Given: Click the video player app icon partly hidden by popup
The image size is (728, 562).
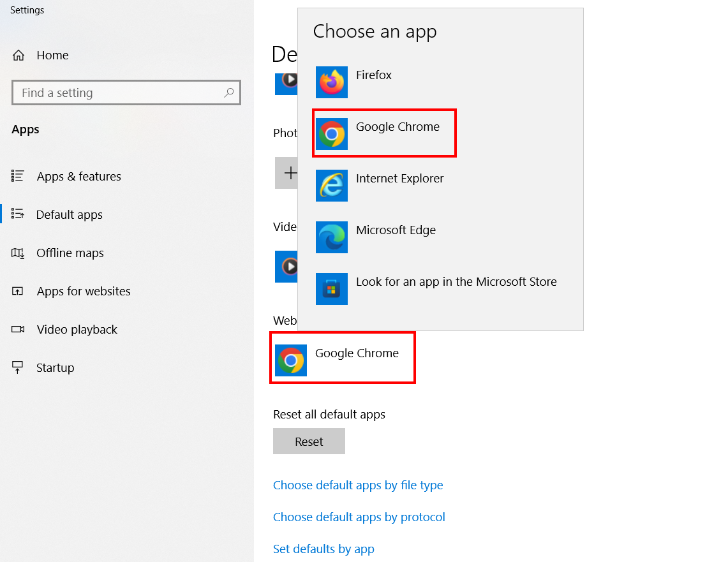Looking at the screenshot, I should (286, 267).
